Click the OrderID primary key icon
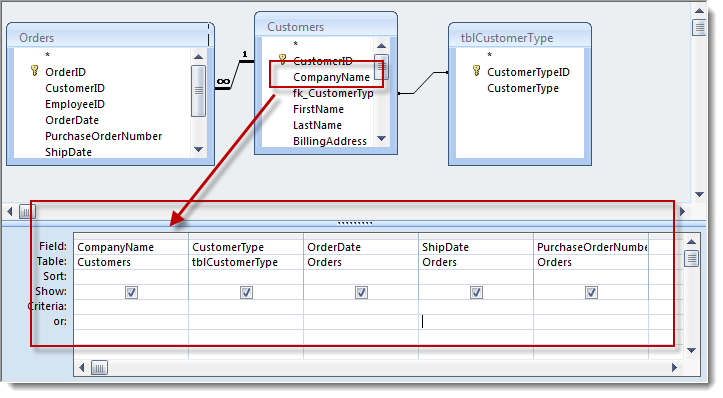The height and width of the screenshot is (398, 723). tap(35, 71)
